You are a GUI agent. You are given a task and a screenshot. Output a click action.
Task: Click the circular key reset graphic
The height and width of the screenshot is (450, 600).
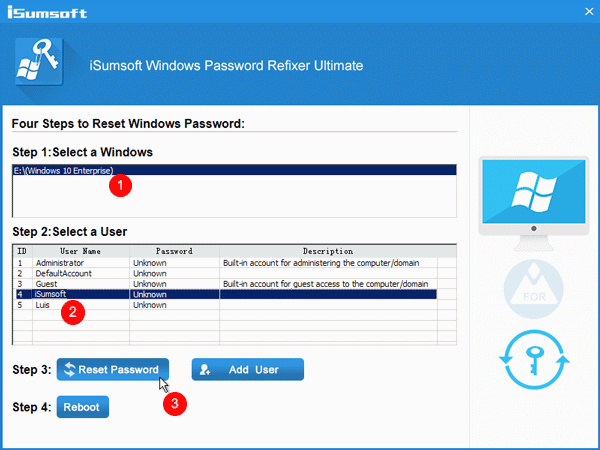[534, 360]
